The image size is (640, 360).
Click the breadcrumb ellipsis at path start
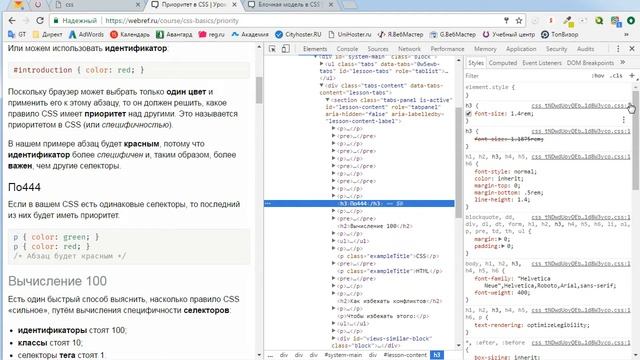click(270, 355)
